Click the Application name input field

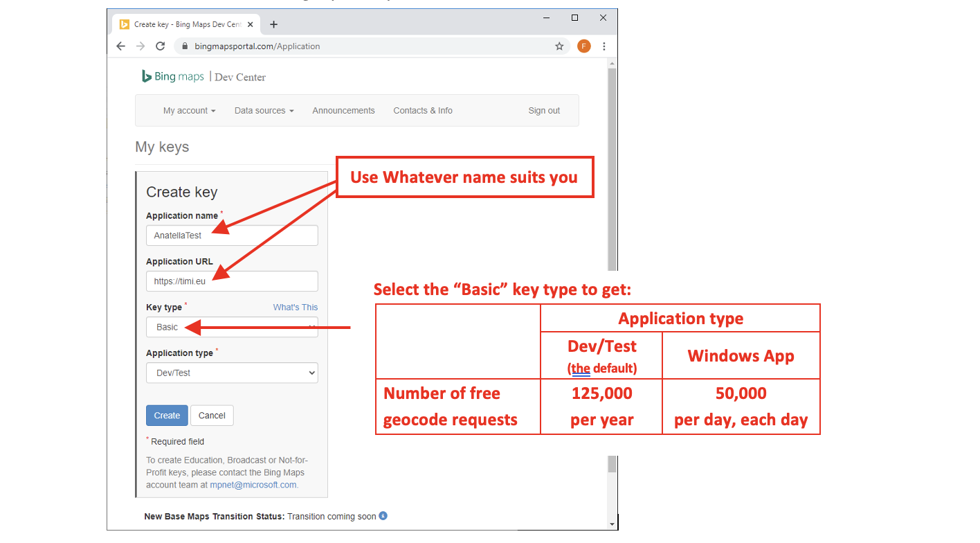click(x=232, y=235)
